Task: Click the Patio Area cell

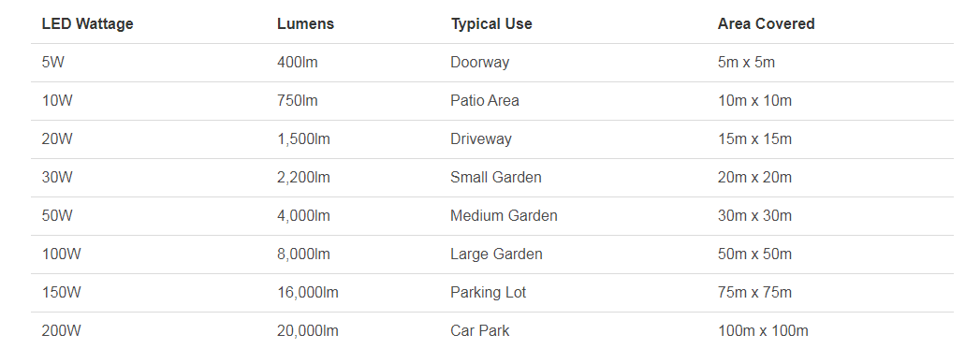Action: [x=484, y=100]
